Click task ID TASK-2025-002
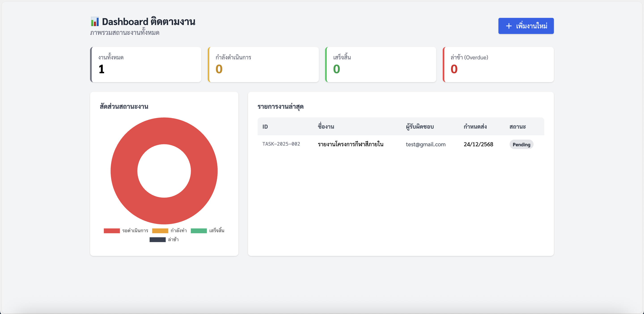 [x=281, y=144]
